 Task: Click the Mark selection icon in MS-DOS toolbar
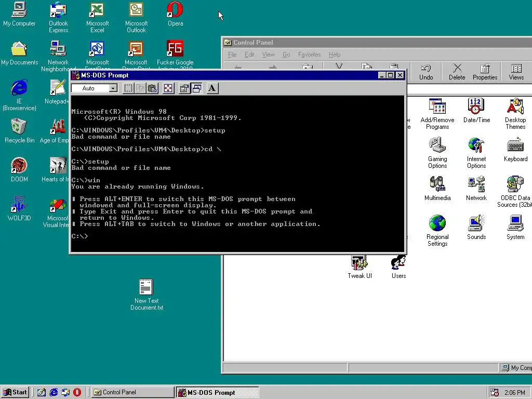tap(128, 88)
